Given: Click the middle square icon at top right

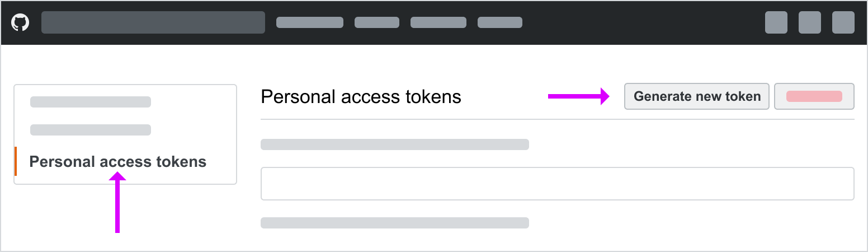Looking at the screenshot, I should click(x=809, y=22).
